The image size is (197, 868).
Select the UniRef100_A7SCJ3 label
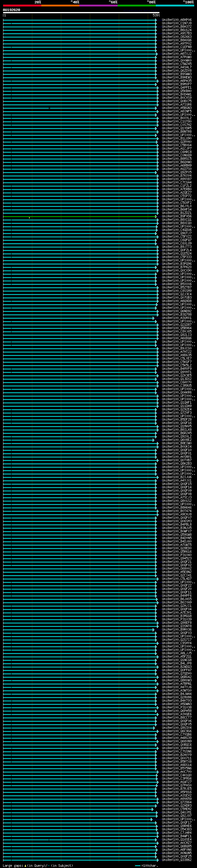[177, 497]
